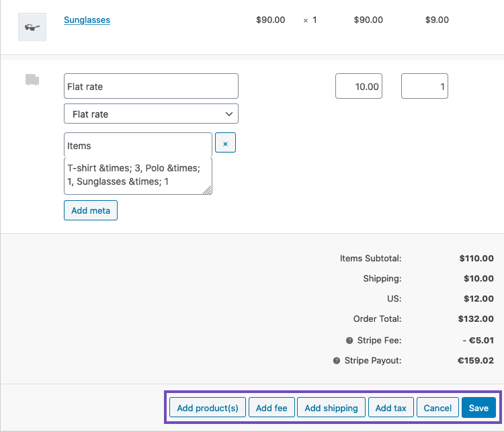Click the Add product(s) button
This screenshot has height=432, width=504.
[208, 408]
